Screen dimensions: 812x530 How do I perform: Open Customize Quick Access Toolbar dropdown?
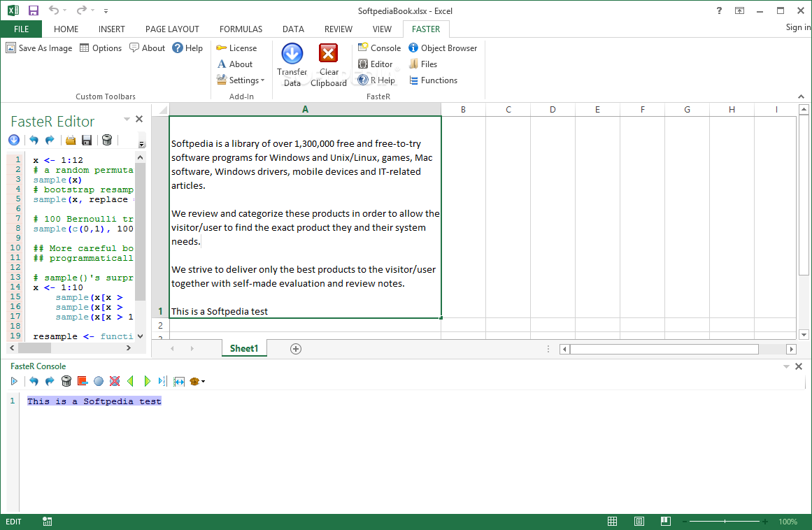coord(106,10)
